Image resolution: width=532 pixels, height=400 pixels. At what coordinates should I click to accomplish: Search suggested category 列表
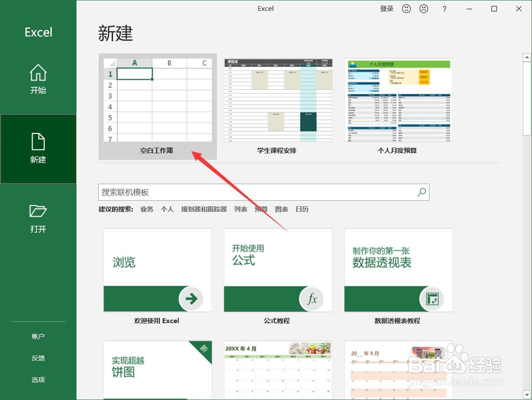(241, 209)
